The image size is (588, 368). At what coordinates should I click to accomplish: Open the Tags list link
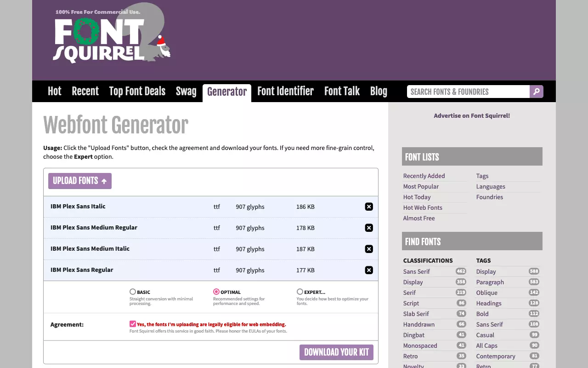click(482, 176)
